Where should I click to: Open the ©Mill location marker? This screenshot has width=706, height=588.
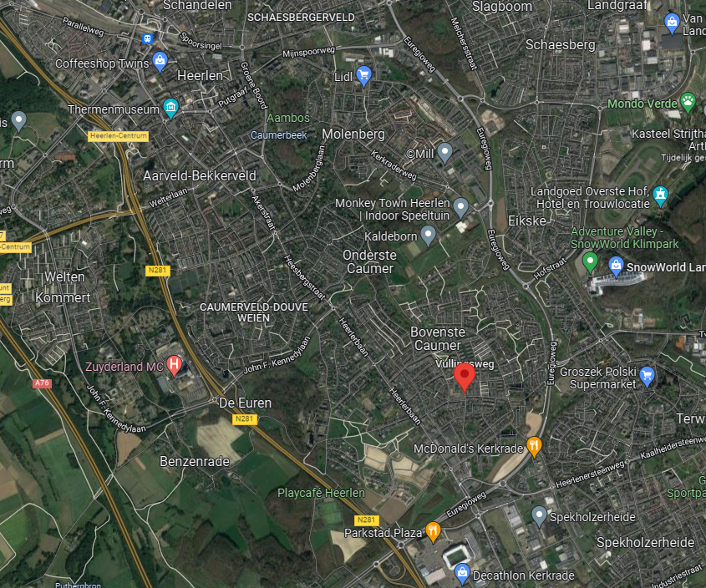pos(444,153)
